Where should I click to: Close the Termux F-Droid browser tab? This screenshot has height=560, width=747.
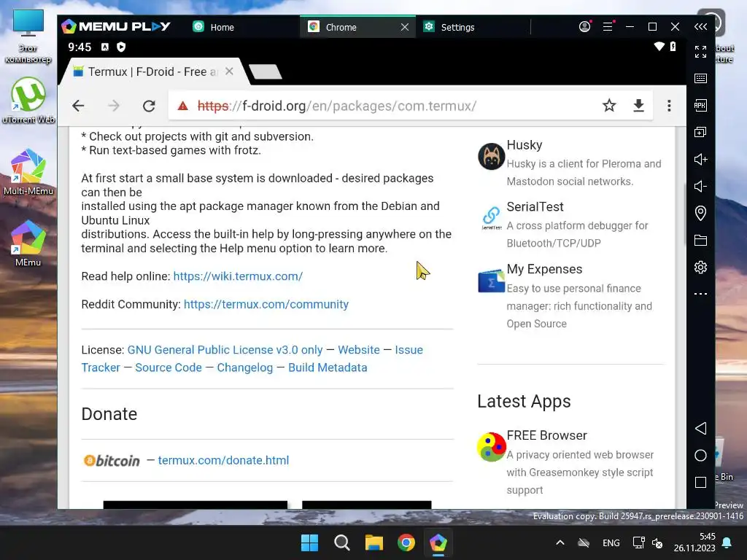pos(229,71)
